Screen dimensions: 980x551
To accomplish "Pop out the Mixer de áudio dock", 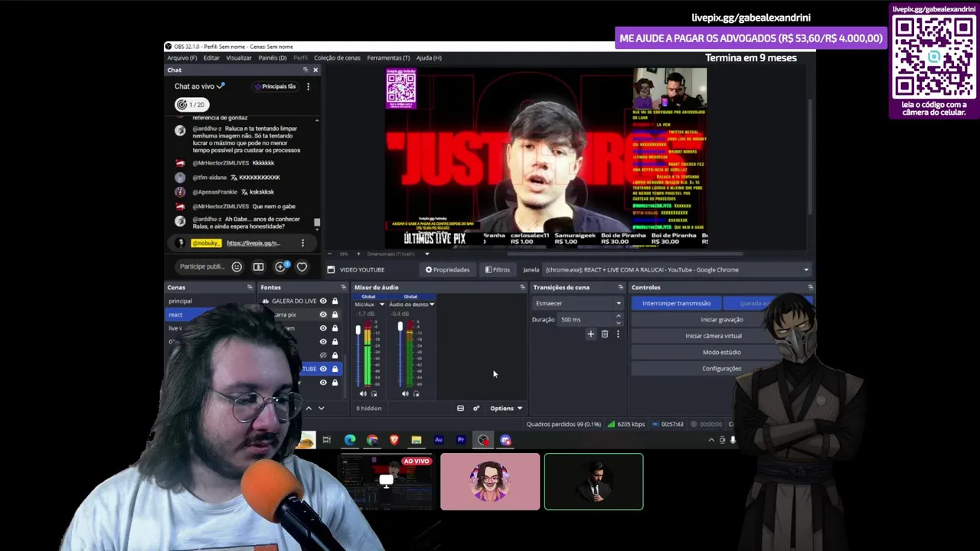I will [522, 287].
